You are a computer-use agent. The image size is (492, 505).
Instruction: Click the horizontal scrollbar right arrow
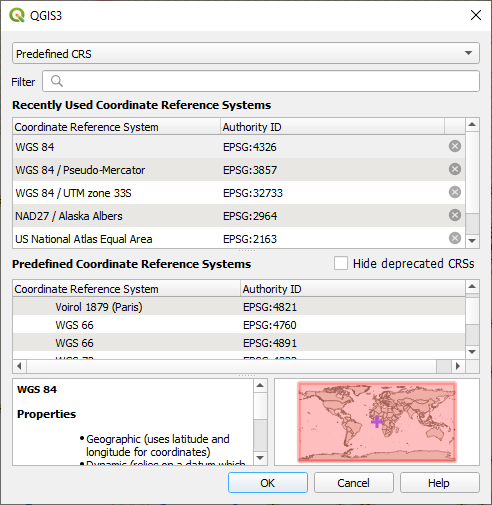click(x=458, y=366)
